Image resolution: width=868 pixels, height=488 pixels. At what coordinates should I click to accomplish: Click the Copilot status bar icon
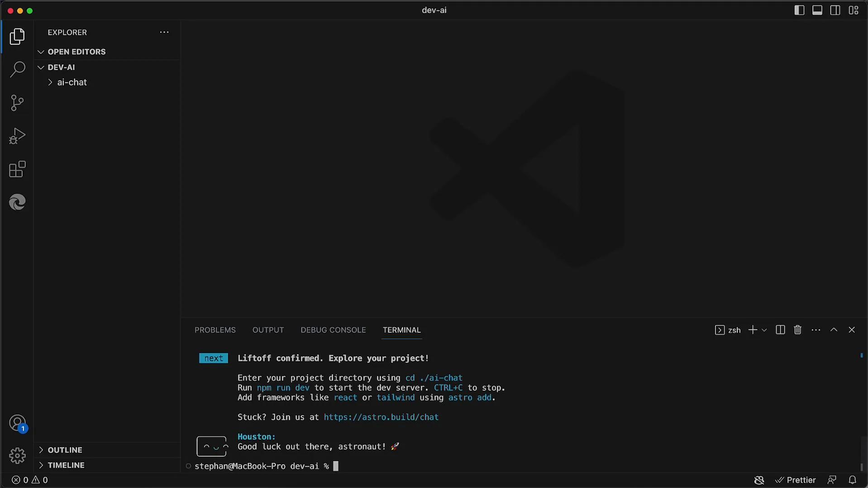click(x=759, y=480)
